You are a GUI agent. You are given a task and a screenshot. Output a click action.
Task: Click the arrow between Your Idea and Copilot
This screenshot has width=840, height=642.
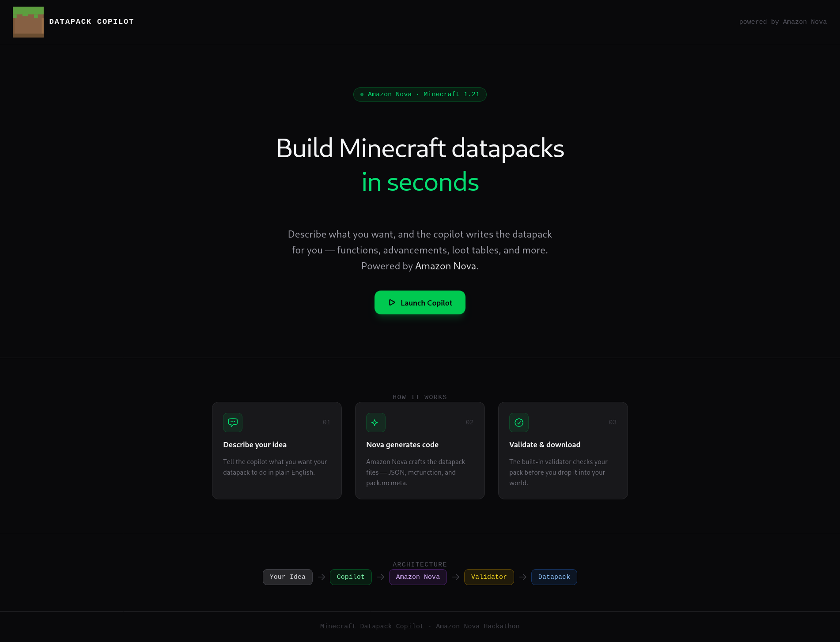pyautogui.click(x=322, y=577)
